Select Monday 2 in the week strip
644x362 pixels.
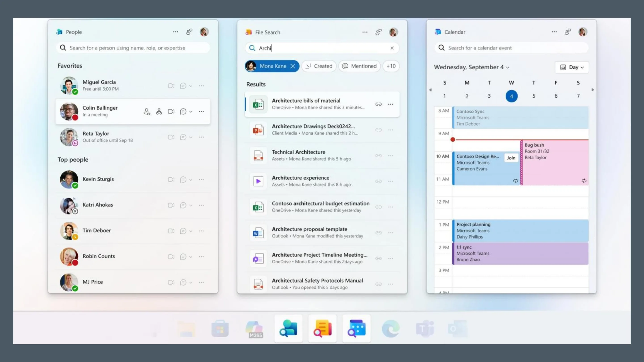click(467, 96)
